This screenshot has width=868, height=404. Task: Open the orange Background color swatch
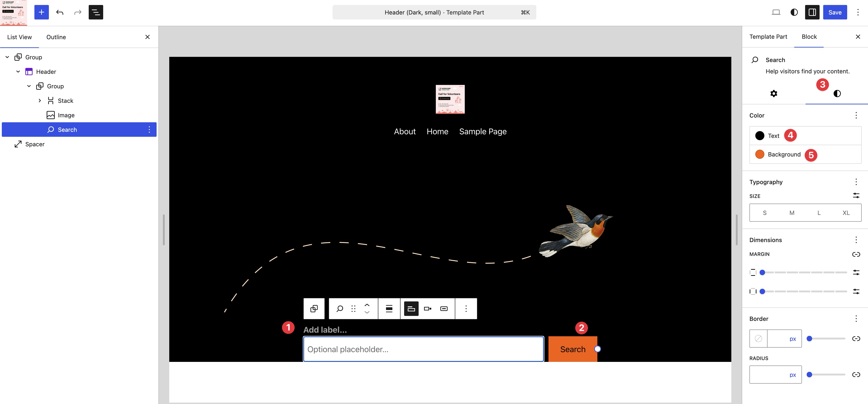tap(759, 154)
